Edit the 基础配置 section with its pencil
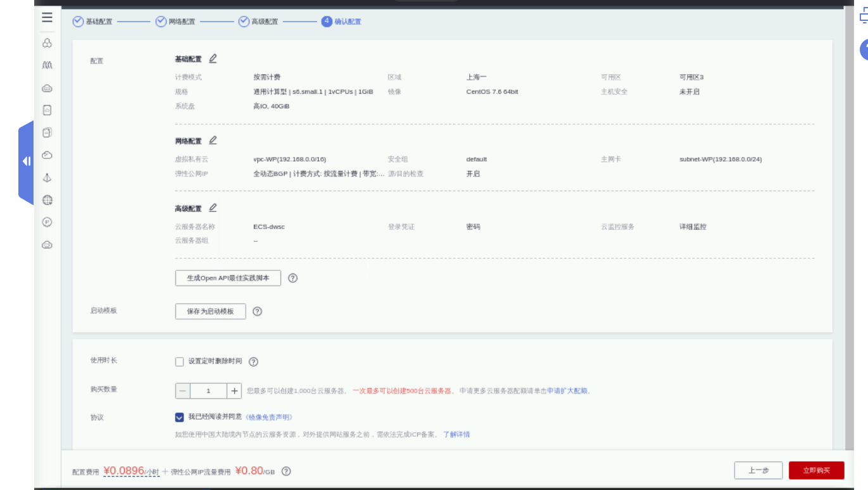This screenshot has width=868, height=490. point(213,58)
